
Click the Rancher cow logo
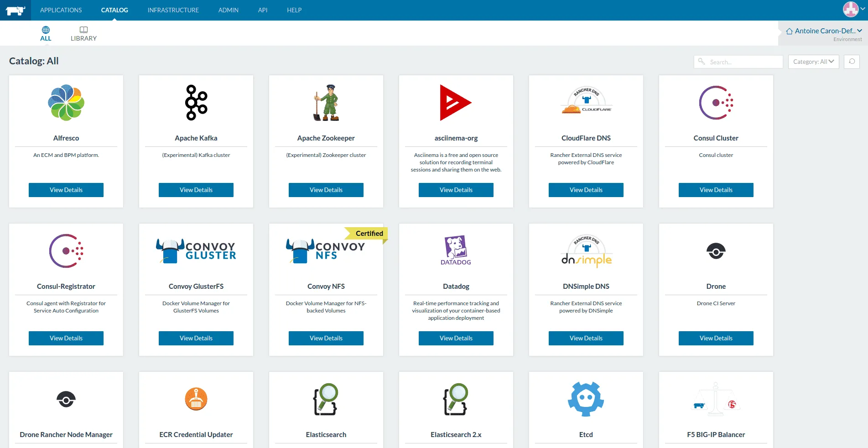(15, 10)
